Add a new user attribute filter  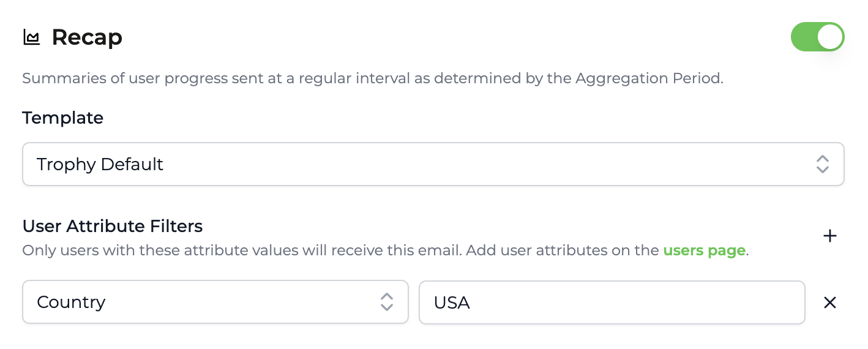pos(829,236)
